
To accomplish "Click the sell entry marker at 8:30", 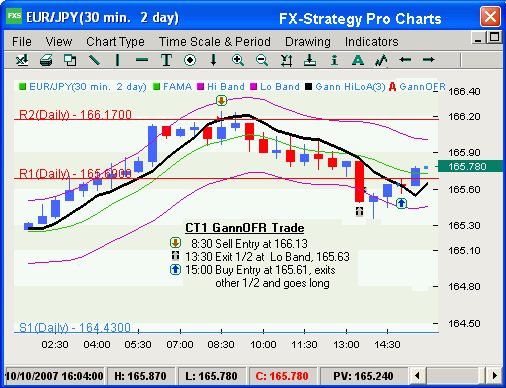I will pos(221,100).
